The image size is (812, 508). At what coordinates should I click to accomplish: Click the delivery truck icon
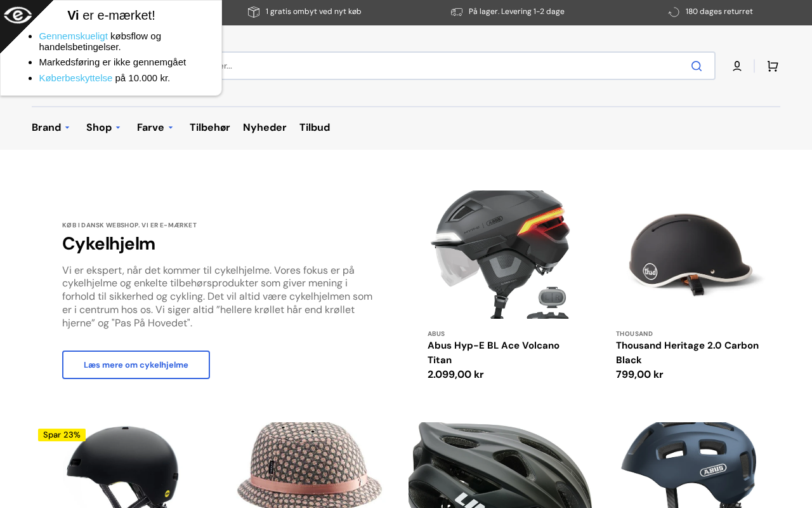click(x=457, y=11)
